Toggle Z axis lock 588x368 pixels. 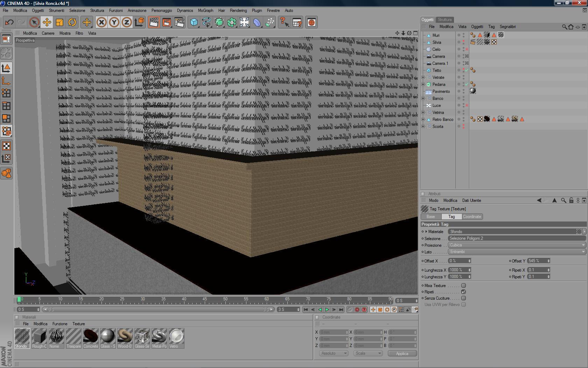click(126, 22)
